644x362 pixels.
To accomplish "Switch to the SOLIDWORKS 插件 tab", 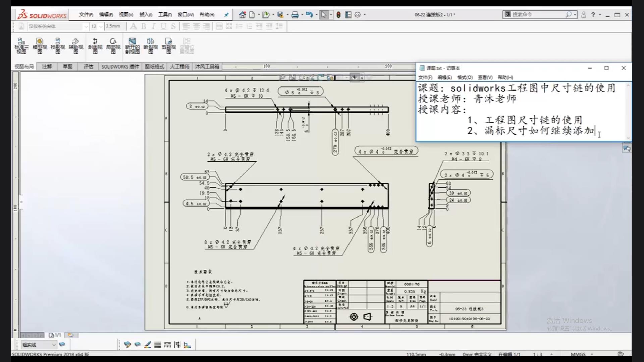I will pyautogui.click(x=120, y=67).
